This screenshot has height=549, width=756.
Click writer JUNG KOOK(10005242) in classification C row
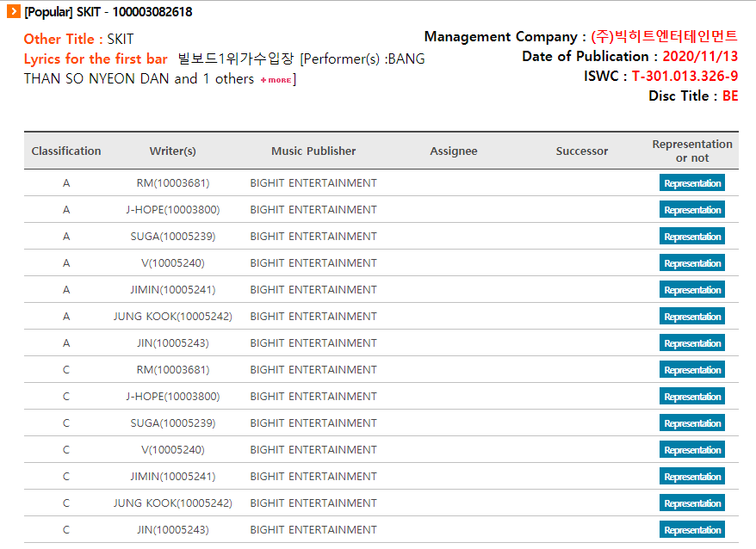pos(172,503)
